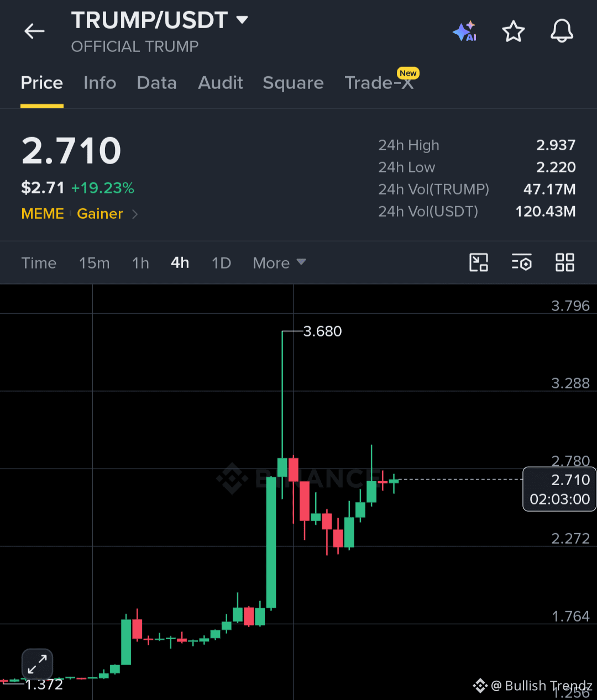
Task: Set a price alert via the bell icon
Action: [x=562, y=31]
